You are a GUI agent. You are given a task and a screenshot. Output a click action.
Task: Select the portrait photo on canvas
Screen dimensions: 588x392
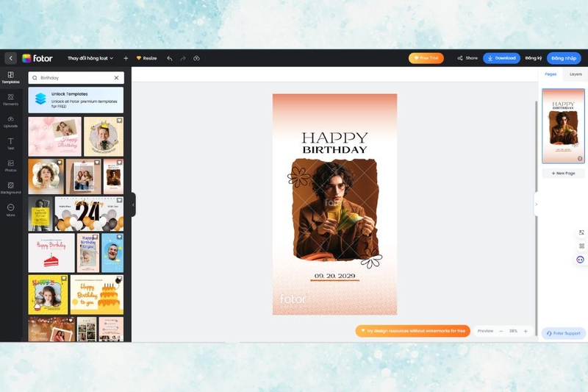click(334, 210)
